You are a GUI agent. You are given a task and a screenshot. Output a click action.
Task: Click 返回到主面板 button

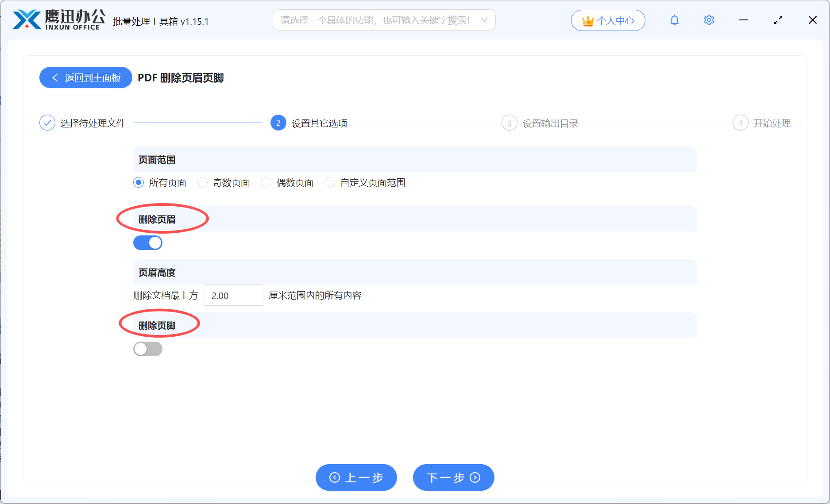click(86, 77)
